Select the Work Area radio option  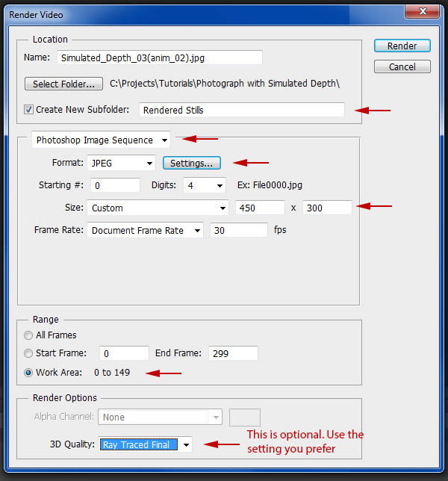[28, 373]
